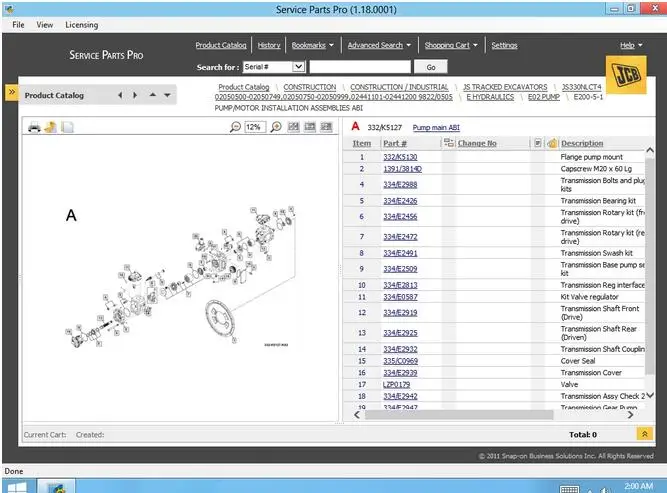Click the down arrow in Product Catalog bar
667x493 pixels.
(168, 95)
